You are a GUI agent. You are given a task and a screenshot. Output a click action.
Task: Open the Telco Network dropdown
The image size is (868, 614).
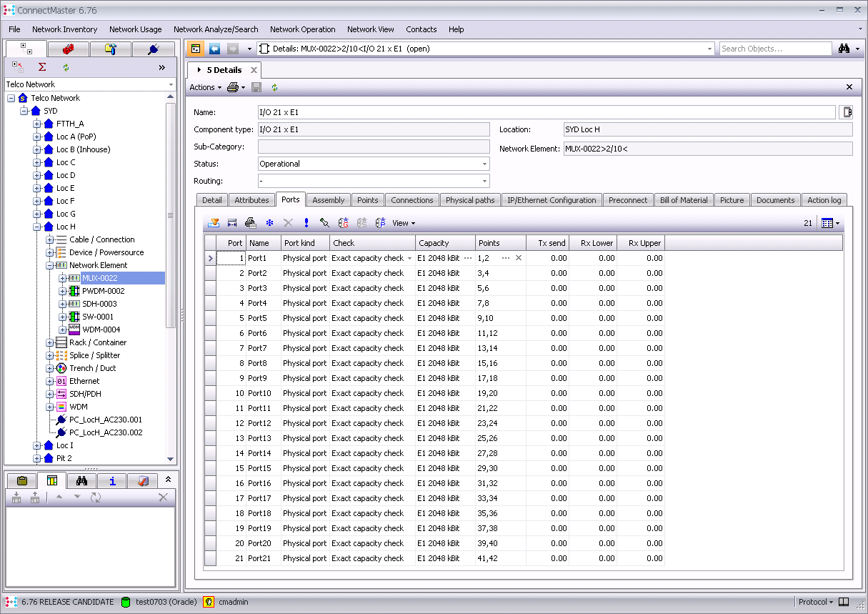coord(171,84)
